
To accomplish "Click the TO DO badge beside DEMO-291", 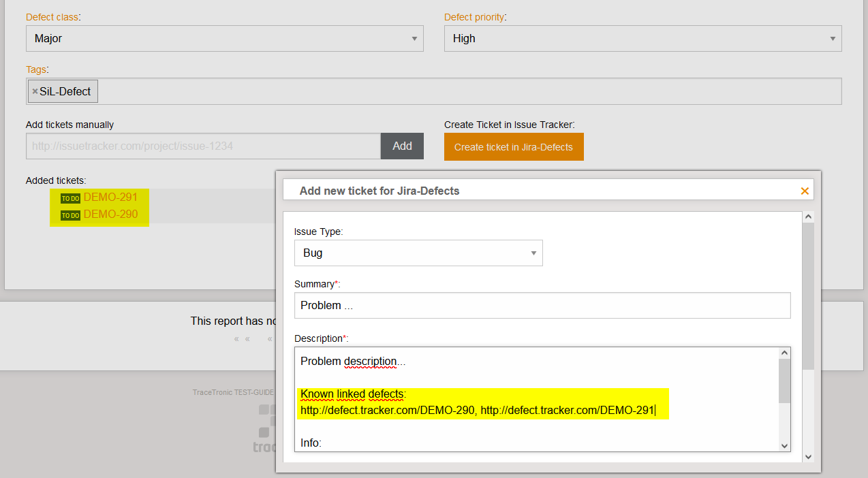I will [x=70, y=198].
